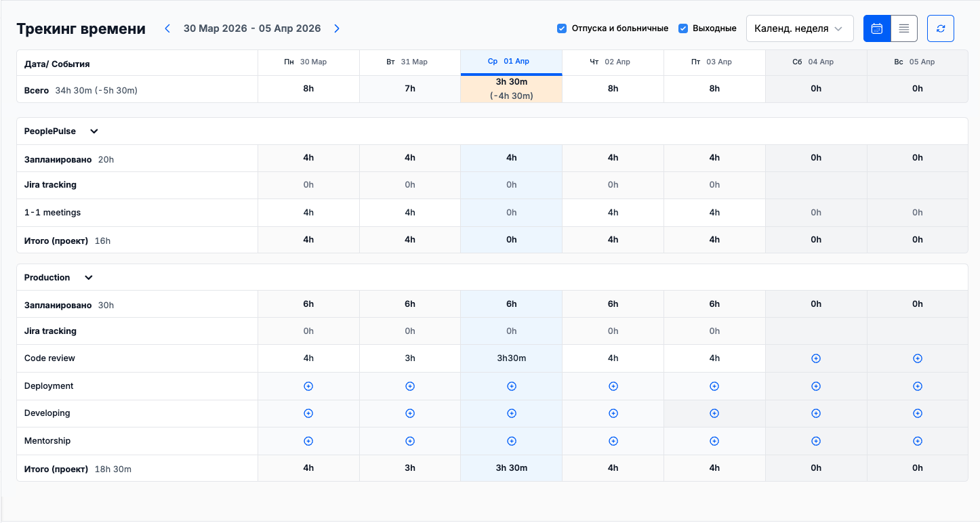This screenshot has width=980, height=523.
Task: Select the Пн 30 Мар column header
Action: coord(308,62)
